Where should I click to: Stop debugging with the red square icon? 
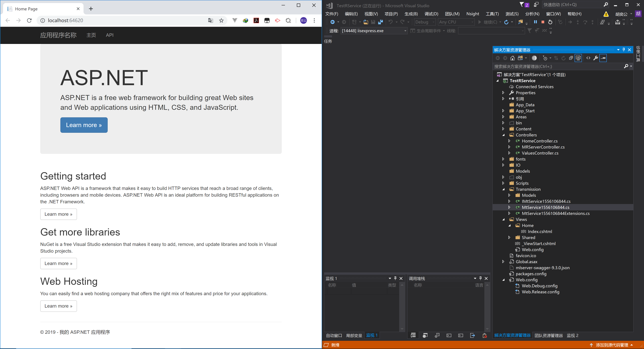point(543,22)
